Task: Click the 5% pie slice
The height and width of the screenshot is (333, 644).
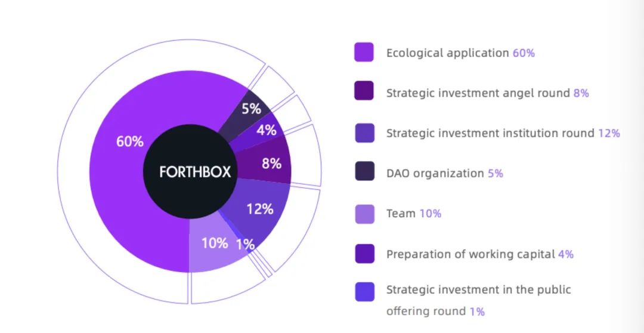Action: [x=250, y=109]
